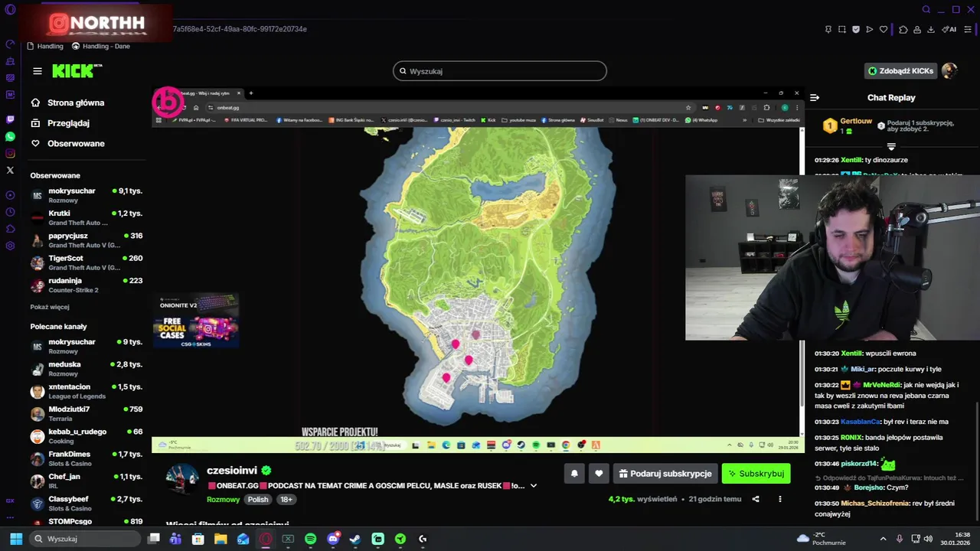Viewport: 980px width, 551px height.
Task: Click the Kick search field
Action: pyautogui.click(x=500, y=71)
